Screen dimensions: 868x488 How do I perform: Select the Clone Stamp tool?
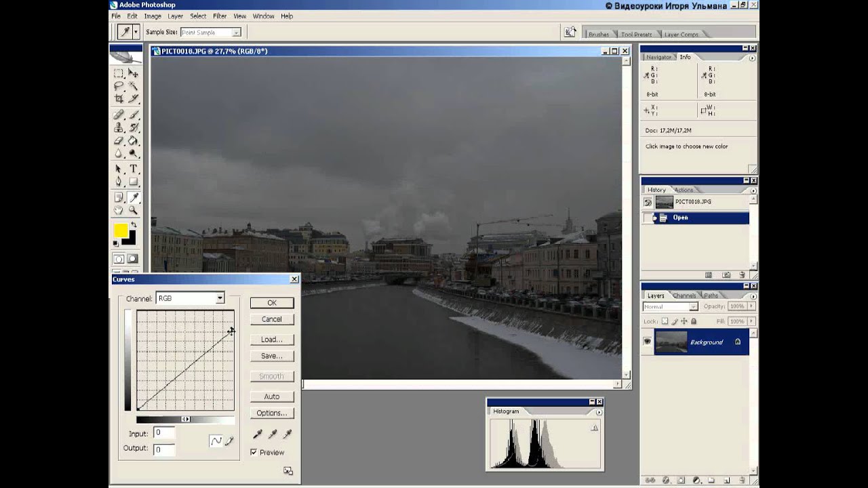point(119,127)
